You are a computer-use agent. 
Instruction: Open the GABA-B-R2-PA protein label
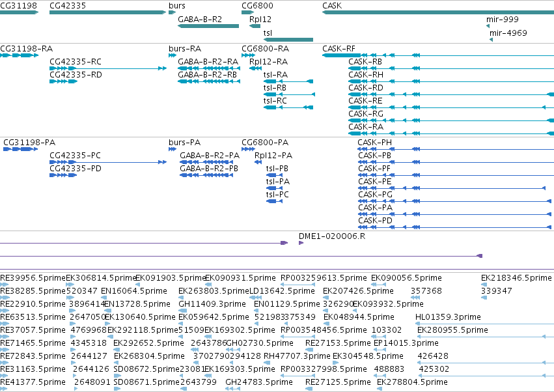pyautogui.click(x=210, y=156)
